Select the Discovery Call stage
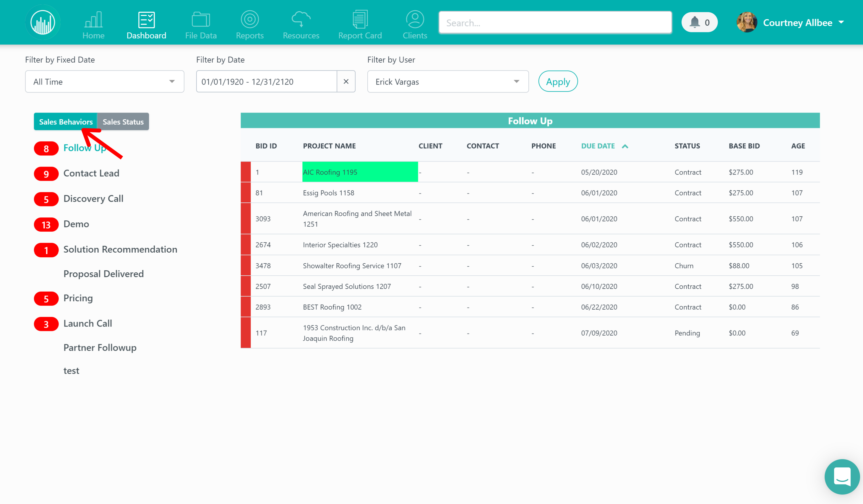The image size is (863, 504). click(93, 199)
